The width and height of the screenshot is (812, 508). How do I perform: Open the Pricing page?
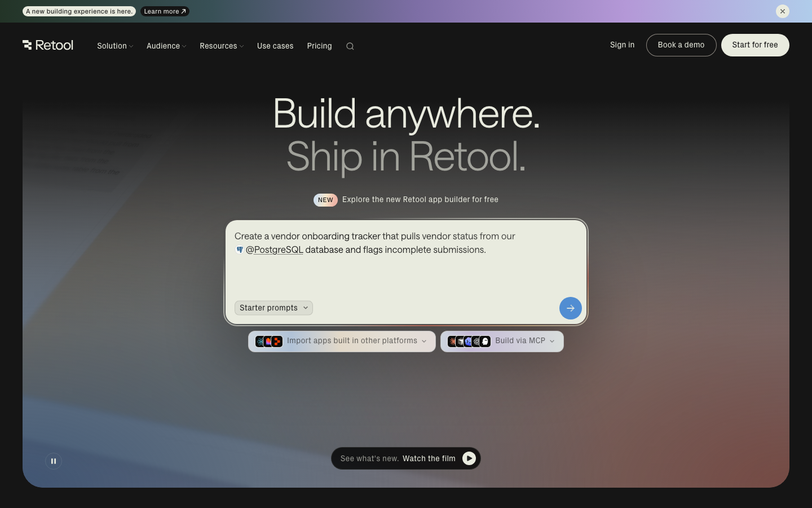(319, 46)
